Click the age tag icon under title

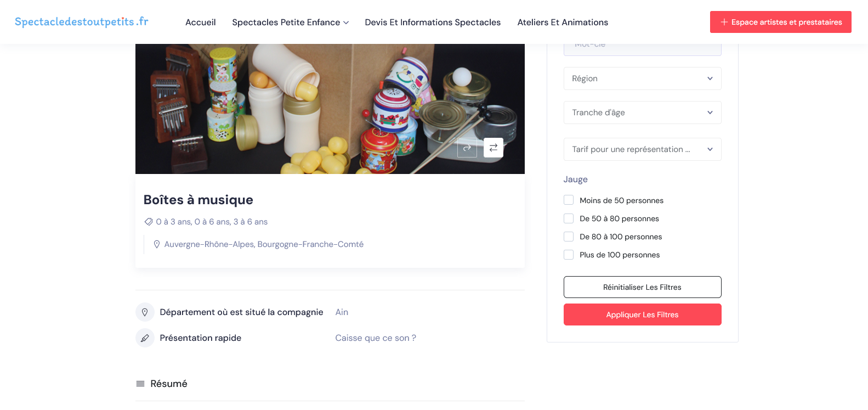[148, 222]
